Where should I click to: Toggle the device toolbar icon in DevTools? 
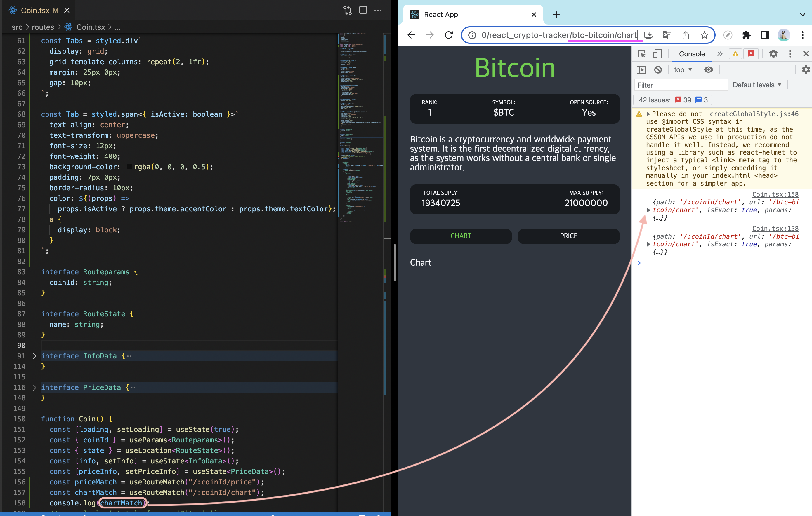coord(657,54)
